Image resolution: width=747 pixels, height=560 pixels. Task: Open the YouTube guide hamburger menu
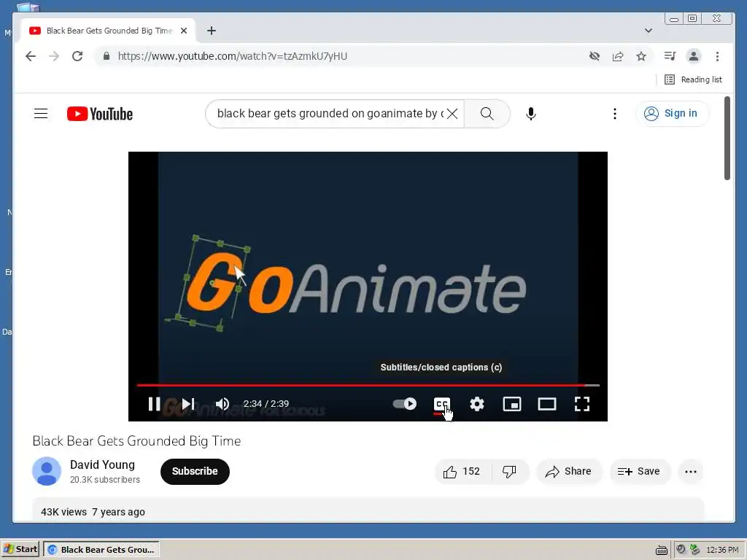coord(41,113)
